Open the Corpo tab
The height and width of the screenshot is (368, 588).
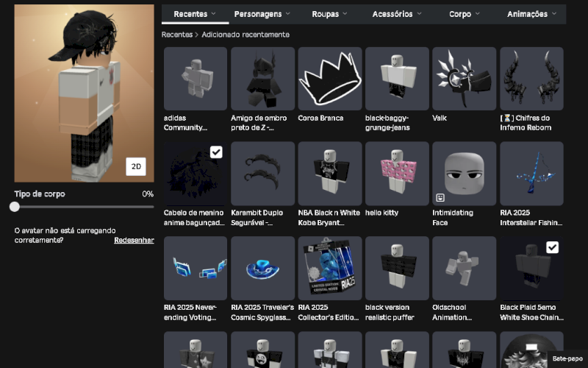tap(465, 14)
